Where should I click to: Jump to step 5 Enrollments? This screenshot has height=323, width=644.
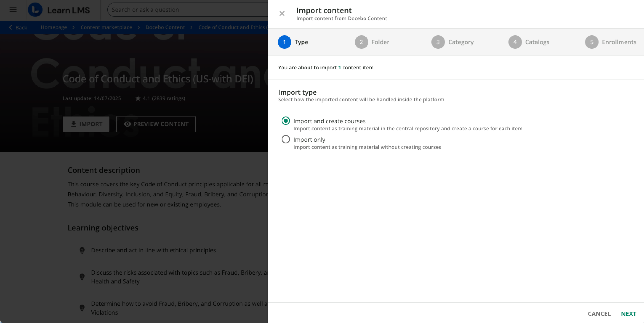[x=592, y=42]
